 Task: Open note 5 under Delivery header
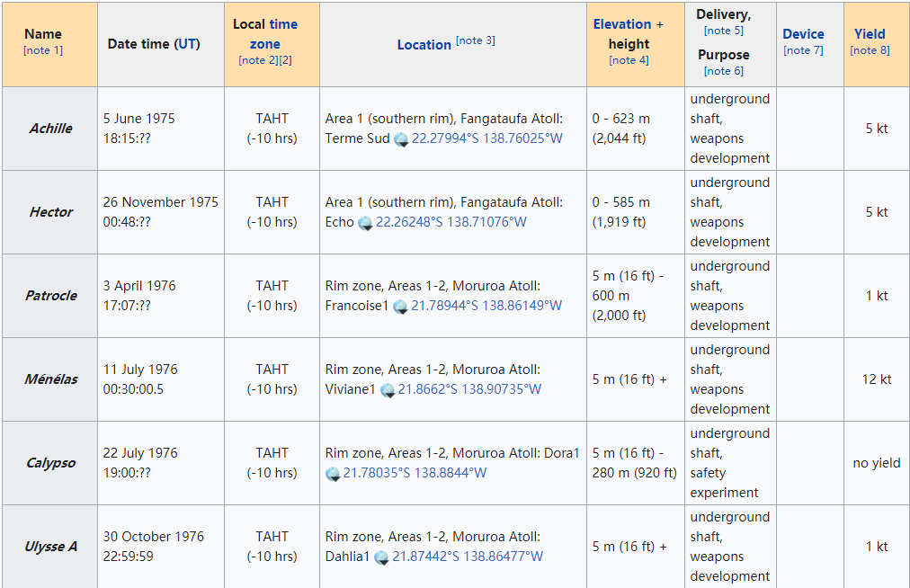click(x=723, y=31)
